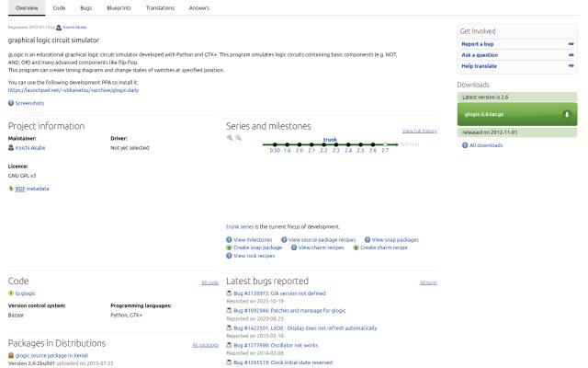Open the Translations tab
This screenshot has height=368, width=588.
160,8
